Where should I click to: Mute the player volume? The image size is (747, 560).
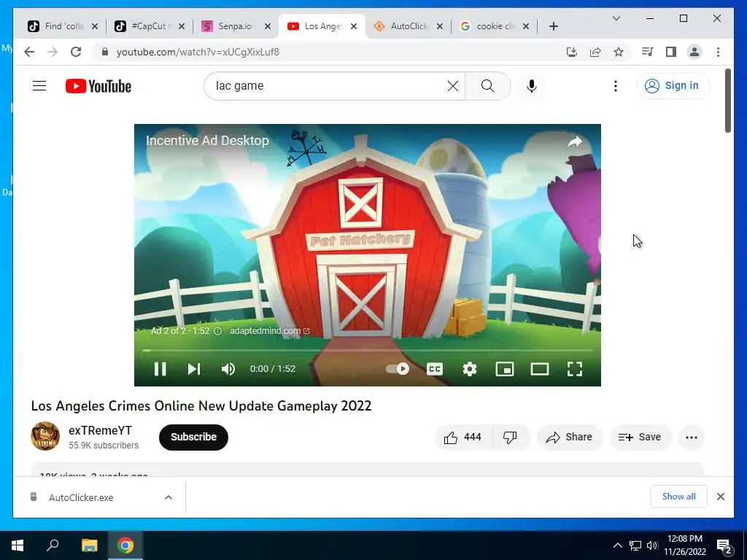(228, 369)
